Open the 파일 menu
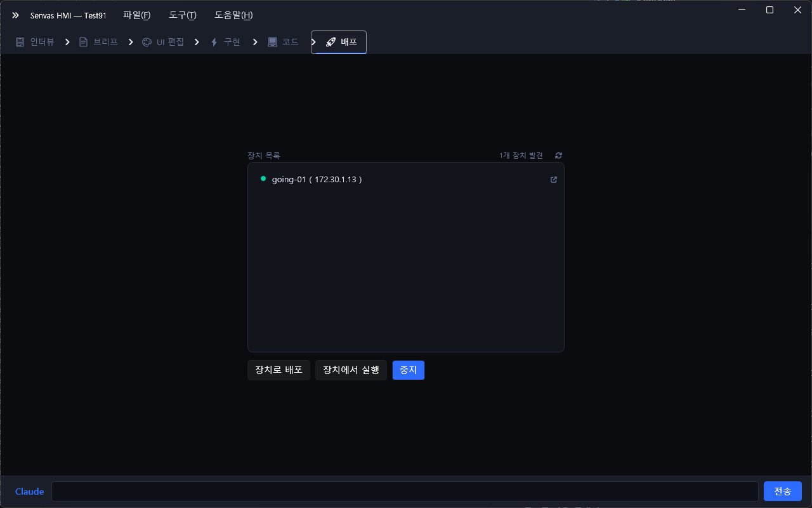This screenshot has height=508, width=812. point(136,15)
